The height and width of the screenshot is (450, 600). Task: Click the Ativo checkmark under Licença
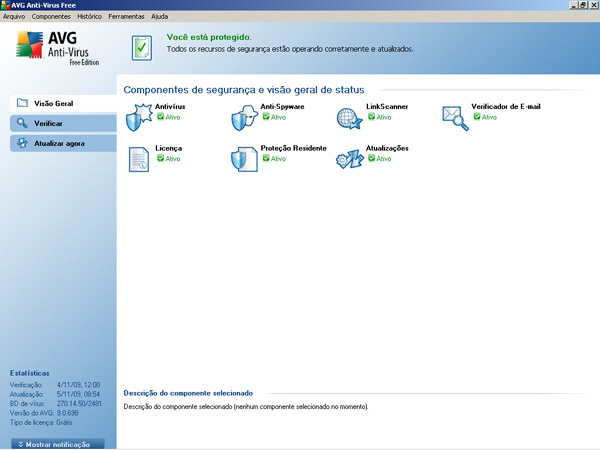(x=160, y=158)
